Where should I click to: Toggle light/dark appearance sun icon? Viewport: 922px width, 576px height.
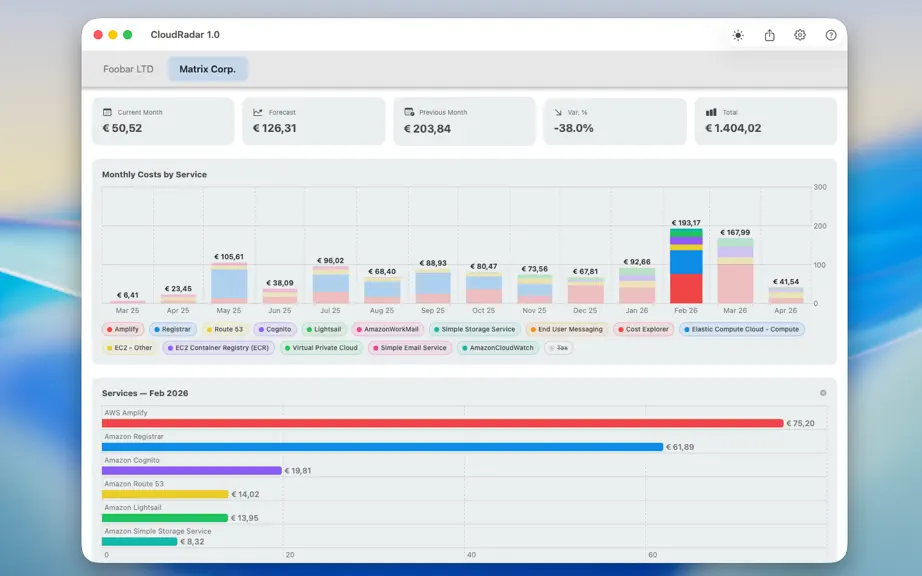tap(738, 35)
